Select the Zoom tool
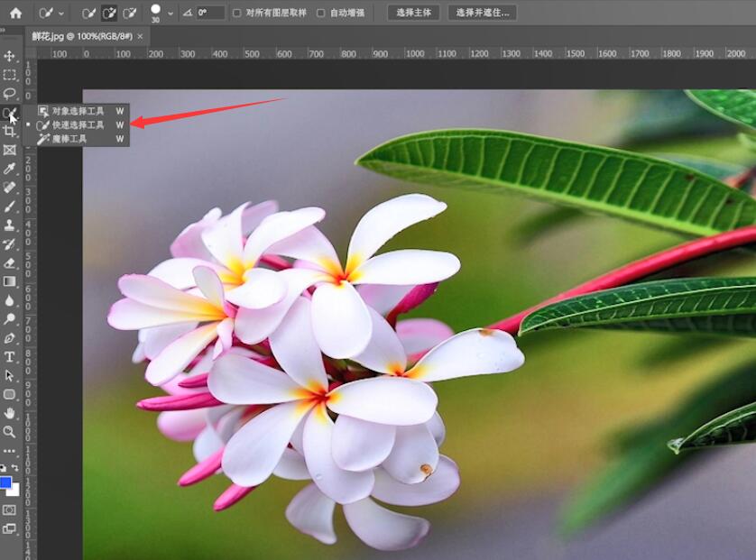This screenshot has width=756, height=560. click(x=9, y=432)
